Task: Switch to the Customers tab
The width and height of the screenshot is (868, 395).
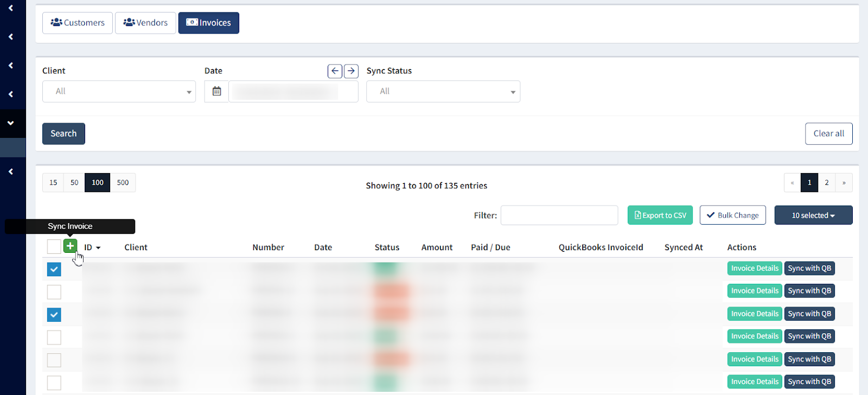Action: (x=78, y=23)
